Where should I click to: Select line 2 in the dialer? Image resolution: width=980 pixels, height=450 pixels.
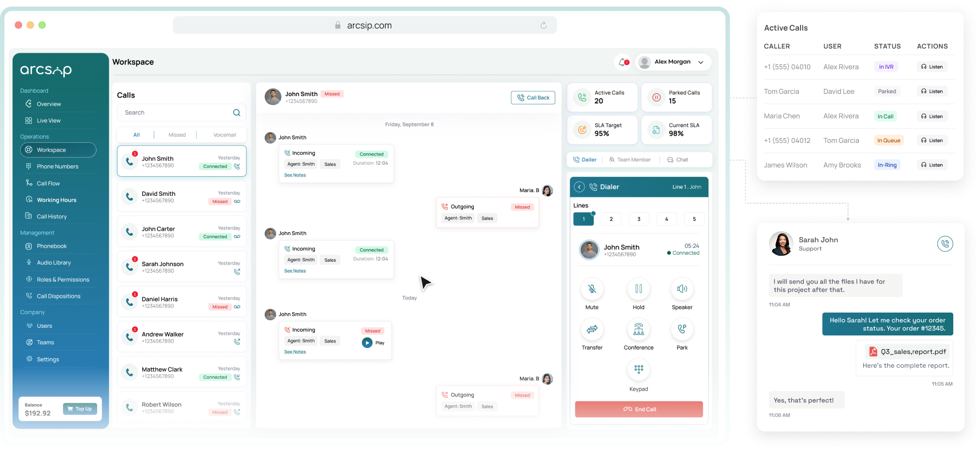pos(611,219)
